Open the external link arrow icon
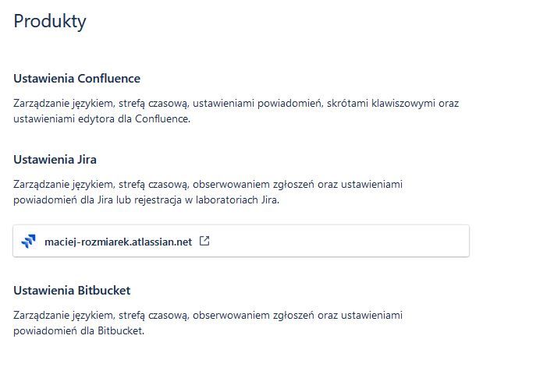Image resolution: width=536 pixels, height=392 pixels. pos(204,241)
